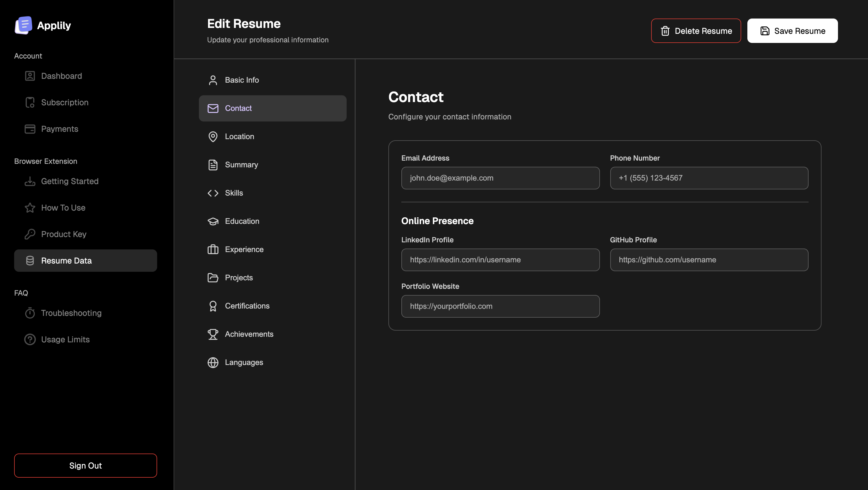The height and width of the screenshot is (490, 868).
Task: Open the Subscription page in sidebar
Action: point(65,102)
